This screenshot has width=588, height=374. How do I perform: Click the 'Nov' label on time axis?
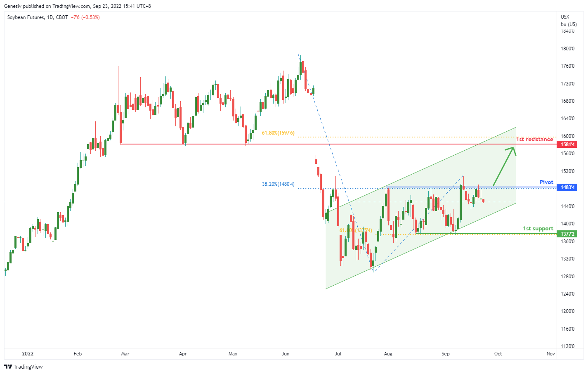pos(550,354)
